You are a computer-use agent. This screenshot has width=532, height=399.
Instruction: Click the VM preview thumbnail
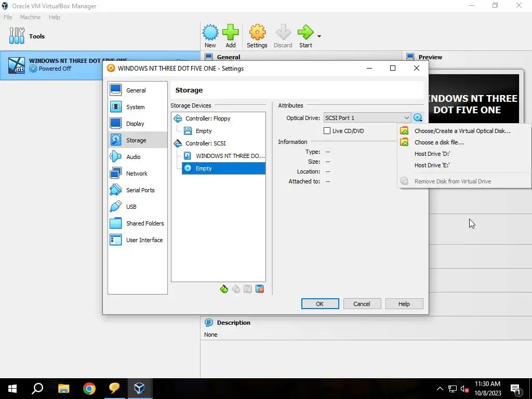point(474,98)
